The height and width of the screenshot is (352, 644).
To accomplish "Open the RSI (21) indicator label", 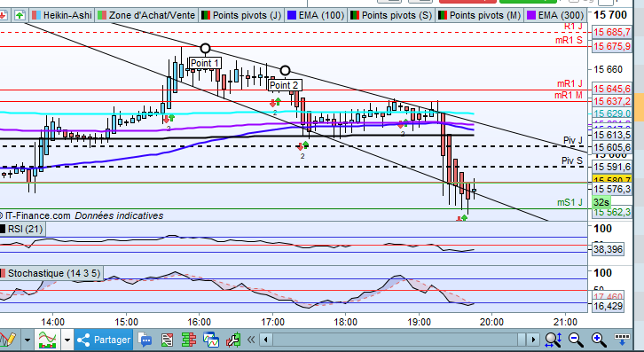I will click(x=25, y=229).
